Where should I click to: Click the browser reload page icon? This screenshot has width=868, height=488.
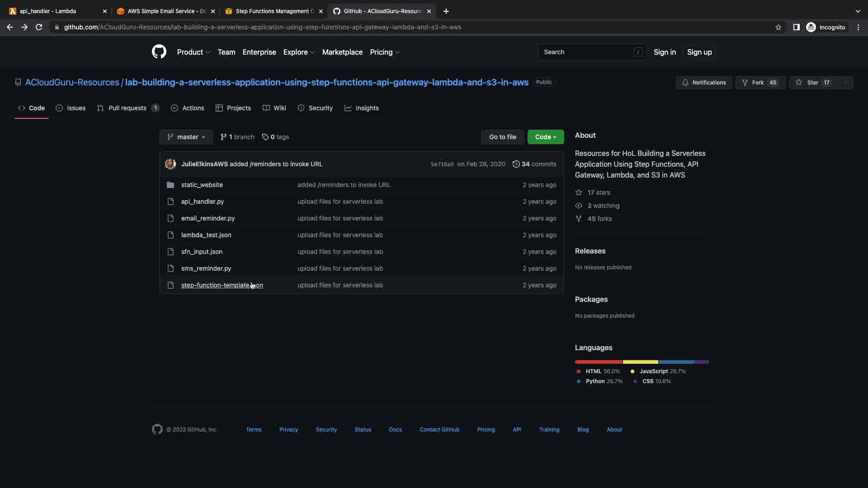(39, 27)
